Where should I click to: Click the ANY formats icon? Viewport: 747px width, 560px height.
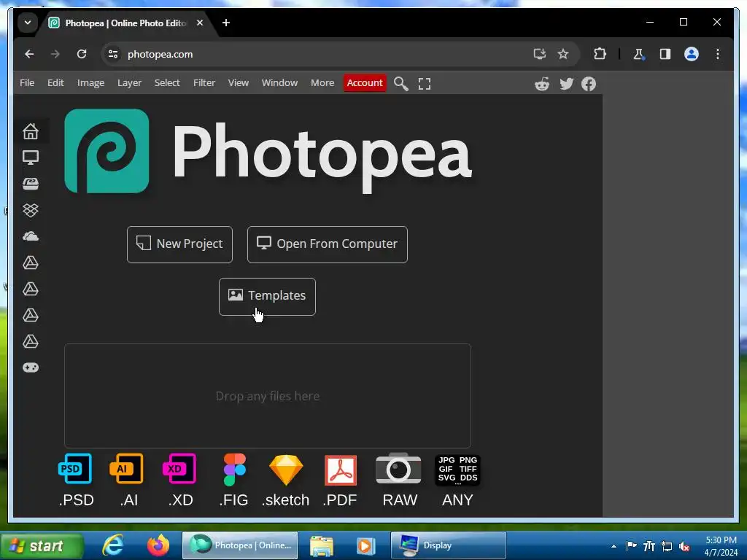pyautogui.click(x=457, y=470)
